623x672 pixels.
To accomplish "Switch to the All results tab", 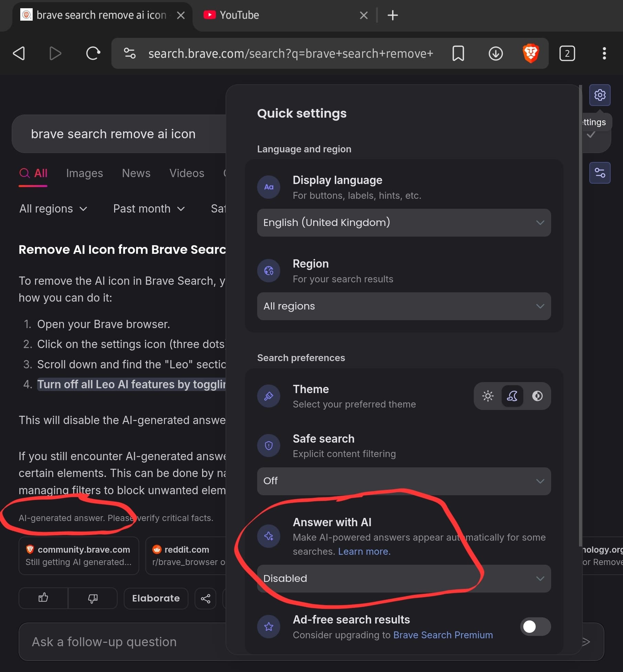I will click(x=33, y=173).
